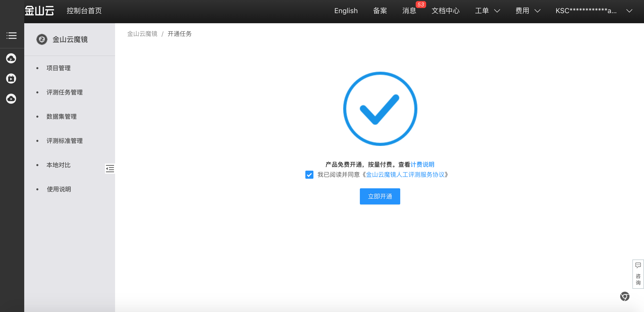
Task: Click the 立即开通 button
Action: pos(380,196)
